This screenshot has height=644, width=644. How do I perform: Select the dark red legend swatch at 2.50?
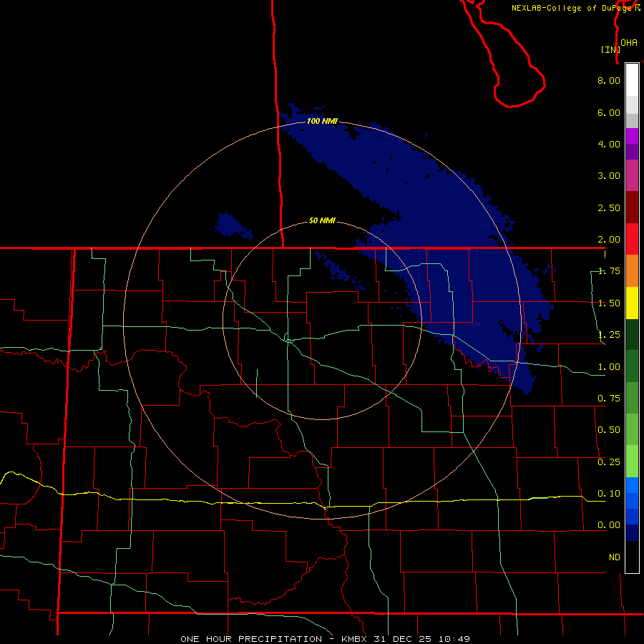click(x=632, y=208)
